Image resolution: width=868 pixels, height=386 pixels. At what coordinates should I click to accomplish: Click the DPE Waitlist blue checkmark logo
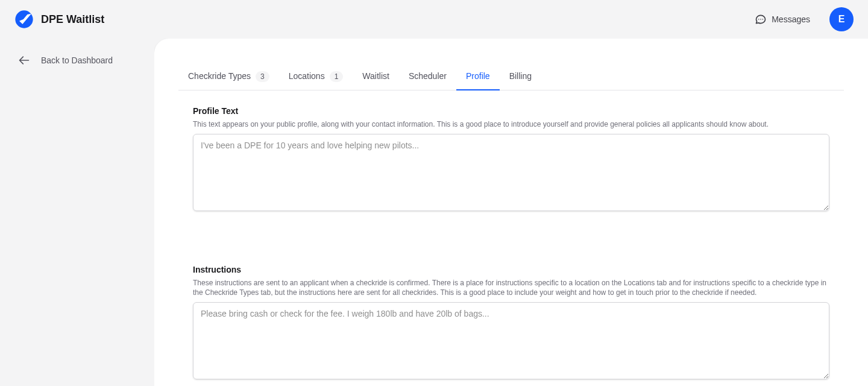pyautogui.click(x=24, y=19)
